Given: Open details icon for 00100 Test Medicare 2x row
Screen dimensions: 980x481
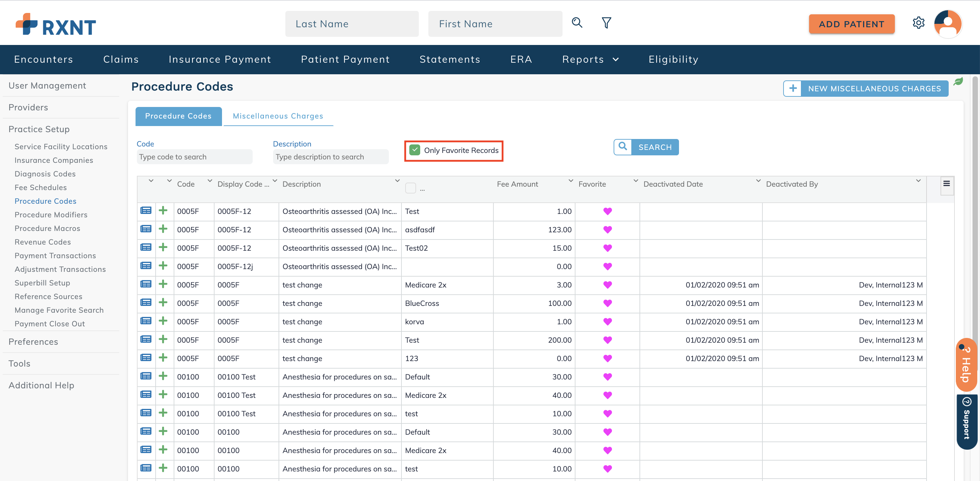Looking at the screenshot, I should point(146,394).
